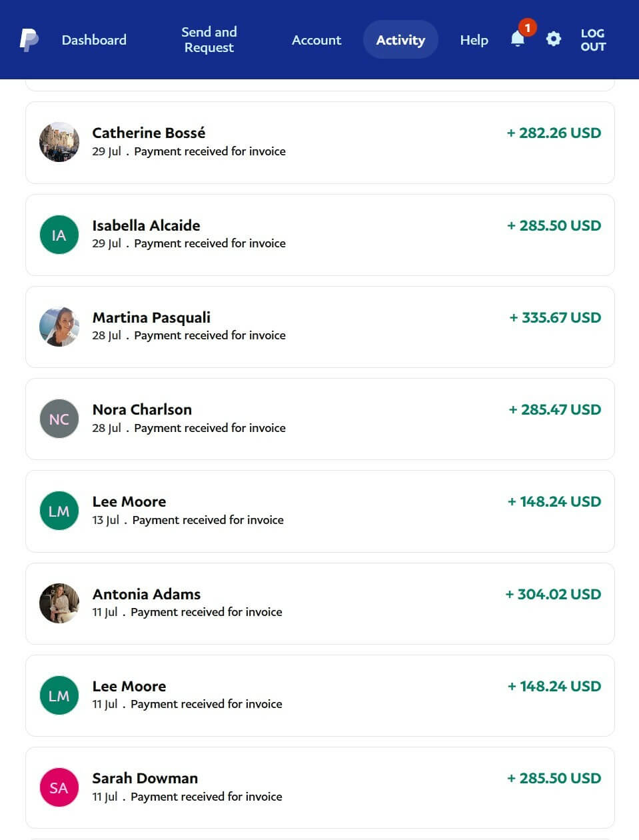Click the PayPal logo icon
This screenshot has width=639, height=840.
pos(29,40)
